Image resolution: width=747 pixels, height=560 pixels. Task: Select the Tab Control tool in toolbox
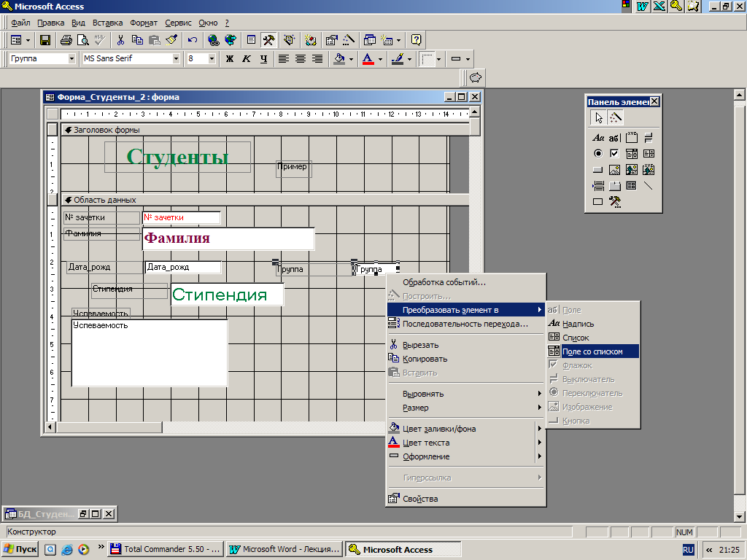614,186
